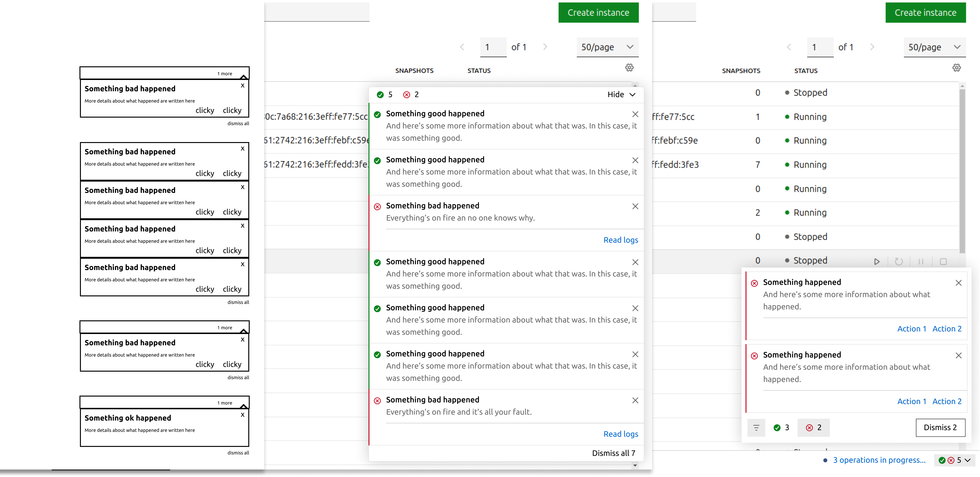Viewport: 980px width, 477px height.
Task: Close the 'no one knows why' error notification
Action: click(635, 206)
